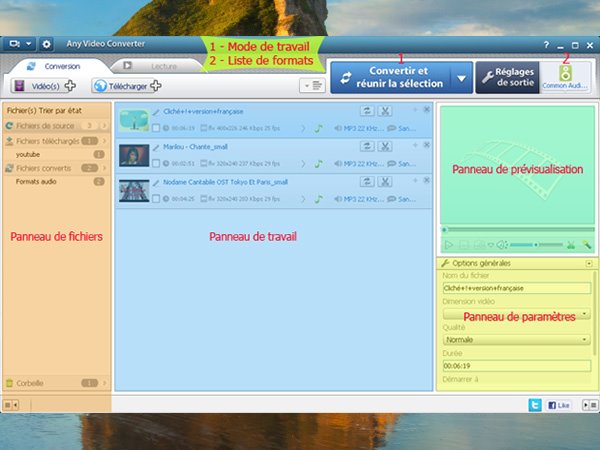The image size is (600, 450).
Task: Click the Télécharger add button
Action: coord(128,87)
